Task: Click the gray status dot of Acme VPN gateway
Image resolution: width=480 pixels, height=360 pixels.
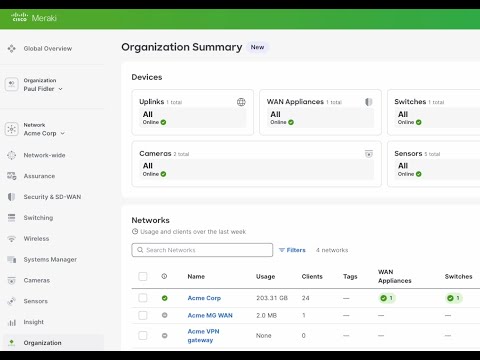Action: 165,336
